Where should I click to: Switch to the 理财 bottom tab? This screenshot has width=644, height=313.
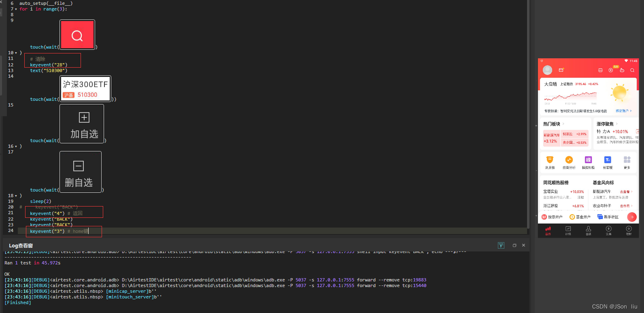[629, 231]
